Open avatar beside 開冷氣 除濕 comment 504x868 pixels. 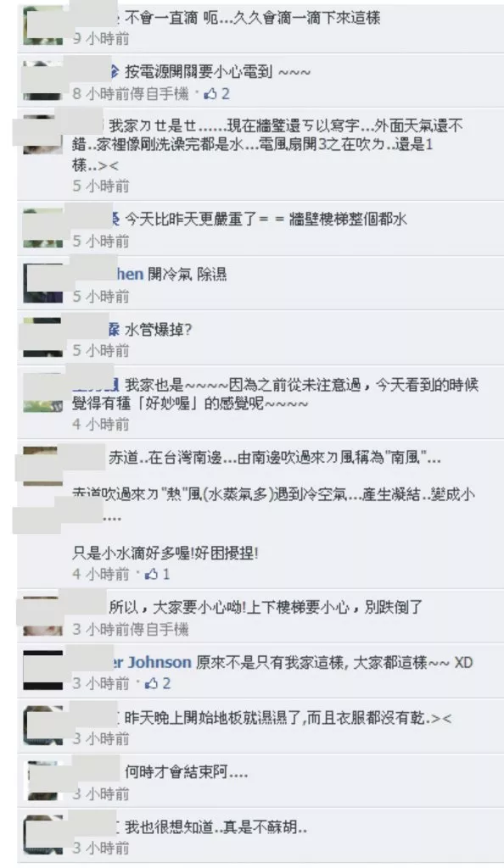point(42,283)
